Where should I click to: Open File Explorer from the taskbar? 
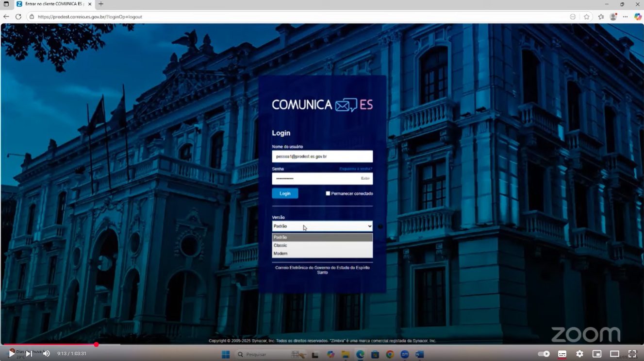[345, 354]
